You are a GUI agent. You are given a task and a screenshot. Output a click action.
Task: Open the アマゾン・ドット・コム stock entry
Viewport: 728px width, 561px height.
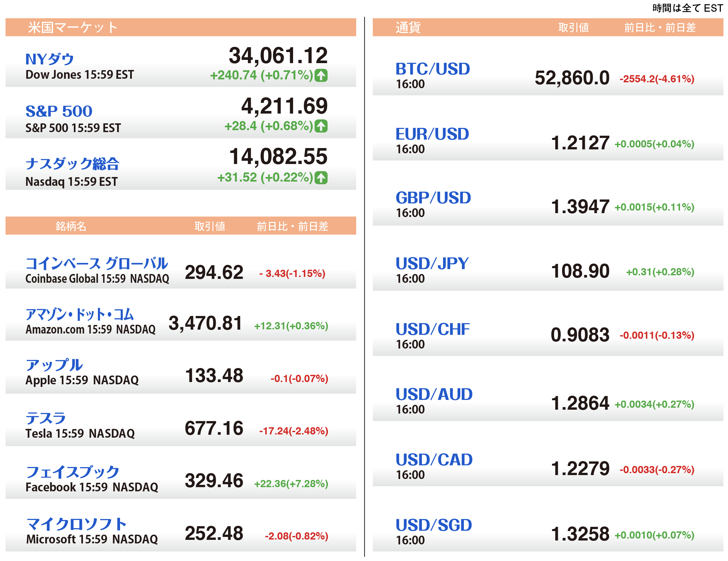[80, 314]
